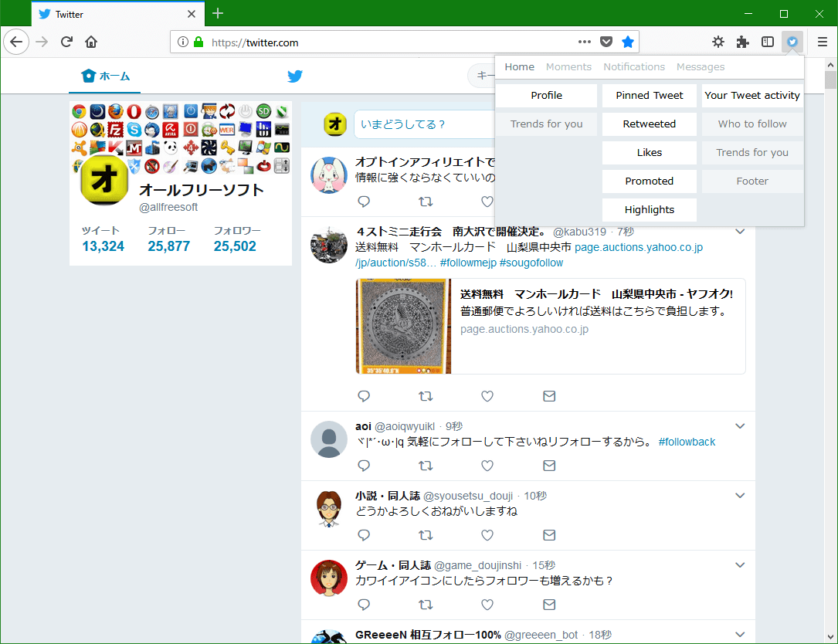Expand options chevron on greeeen_bot tweet

[740, 635]
